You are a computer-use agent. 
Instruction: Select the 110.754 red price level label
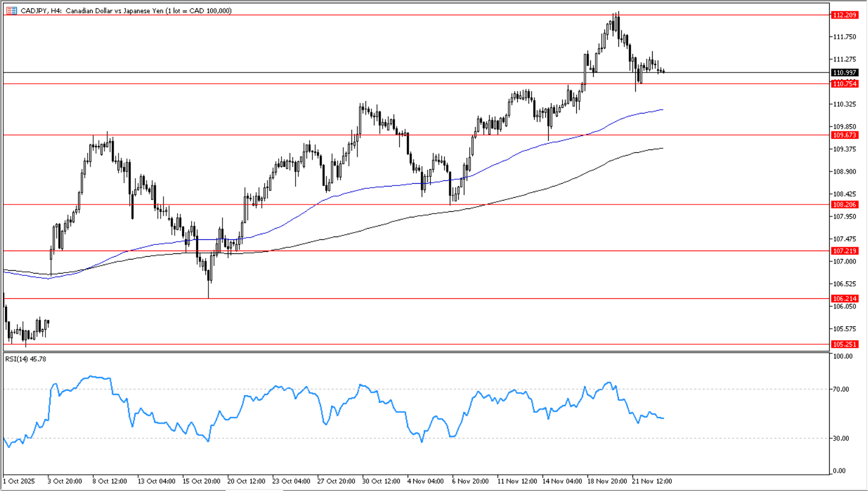pos(844,84)
